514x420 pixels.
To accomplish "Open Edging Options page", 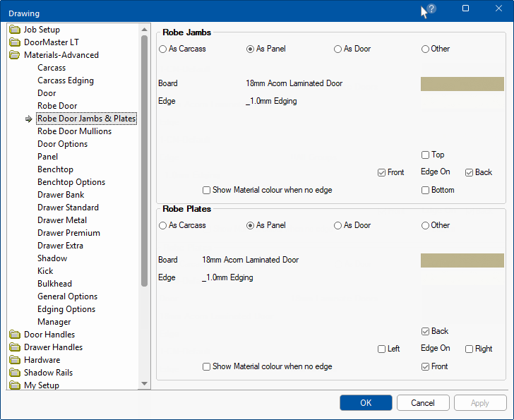I will tap(66, 310).
